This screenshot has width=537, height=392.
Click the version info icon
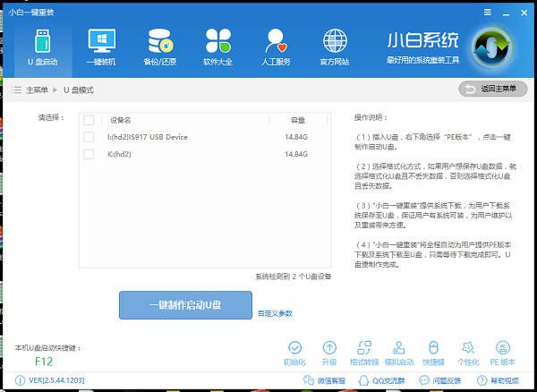21,380
